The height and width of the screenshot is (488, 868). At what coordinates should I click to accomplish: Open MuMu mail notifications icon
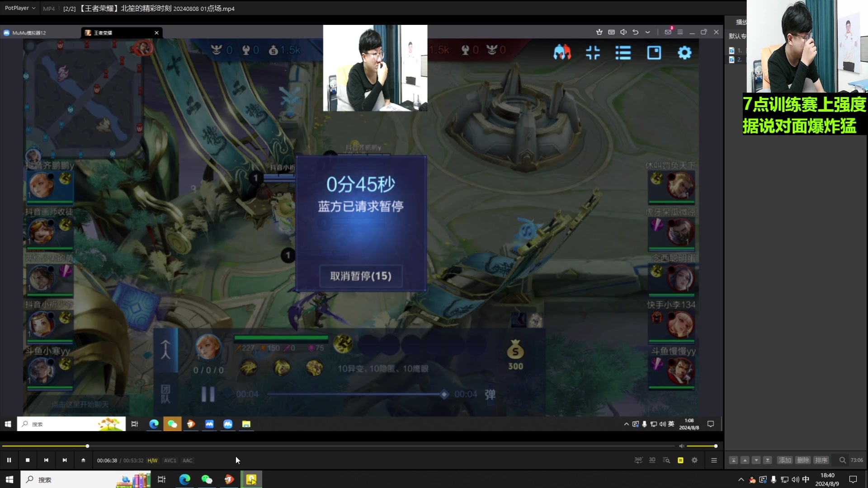pyautogui.click(x=668, y=32)
